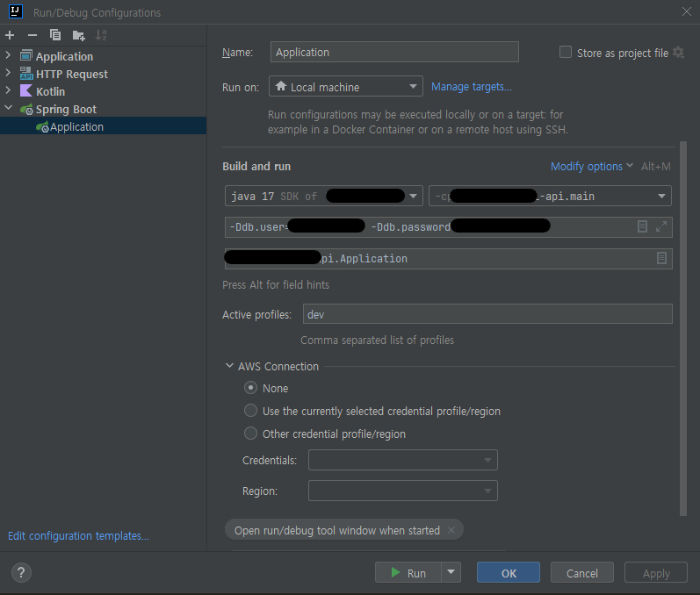The height and width of the screenshot is (595, 700).
Task: Click the Manage targets link
Action: click(x=472, y=87)
